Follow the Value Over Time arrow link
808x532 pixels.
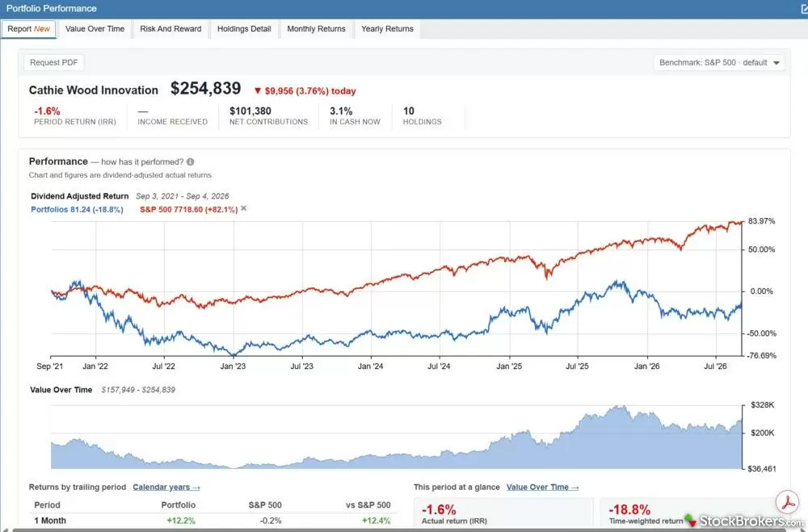click(x=543, y=487)
